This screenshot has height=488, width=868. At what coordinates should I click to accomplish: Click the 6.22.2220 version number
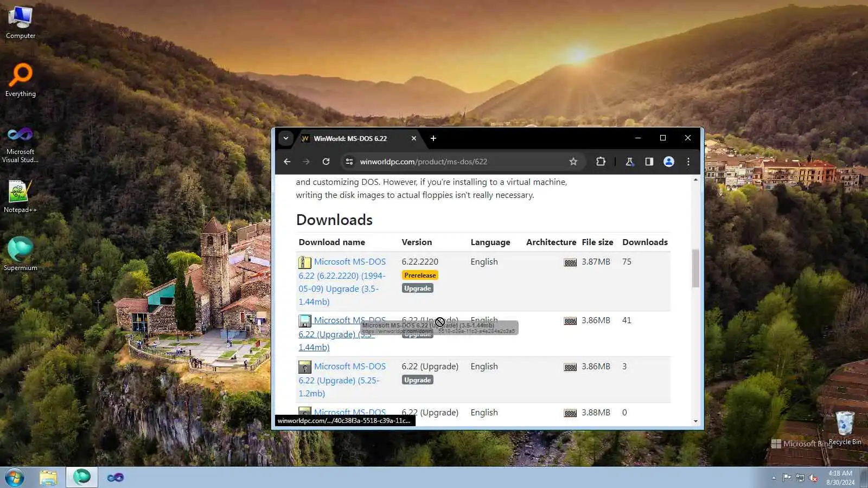[420, 262]
